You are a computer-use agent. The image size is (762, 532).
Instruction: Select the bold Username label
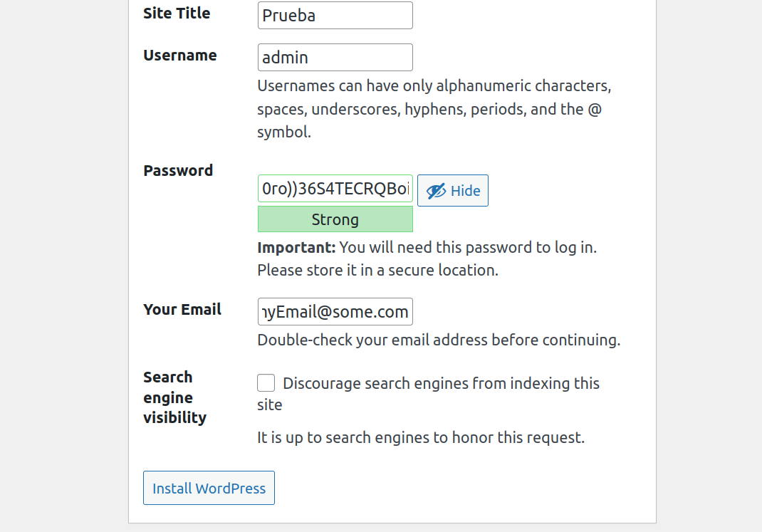pyautogui.click(x=179, y=56)
